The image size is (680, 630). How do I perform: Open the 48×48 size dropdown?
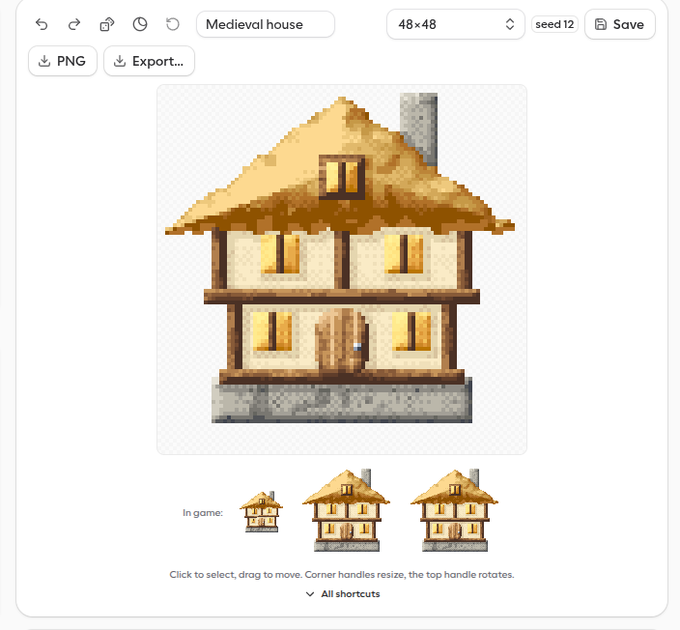click(x=455, y=24)
